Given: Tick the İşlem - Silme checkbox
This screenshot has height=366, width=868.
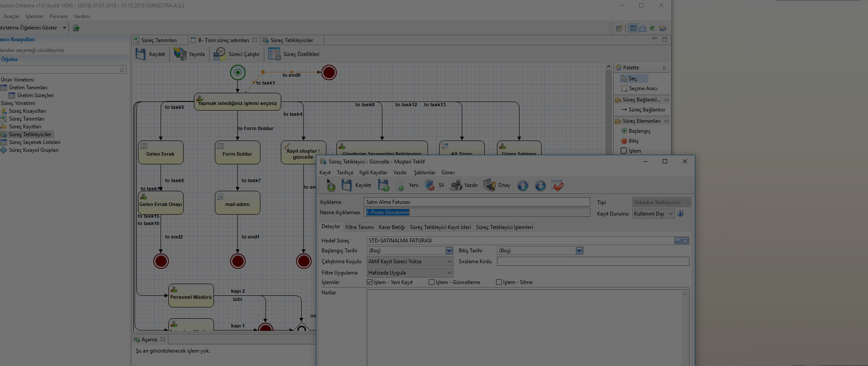Looking at the screenshot, I should point(499,282).
